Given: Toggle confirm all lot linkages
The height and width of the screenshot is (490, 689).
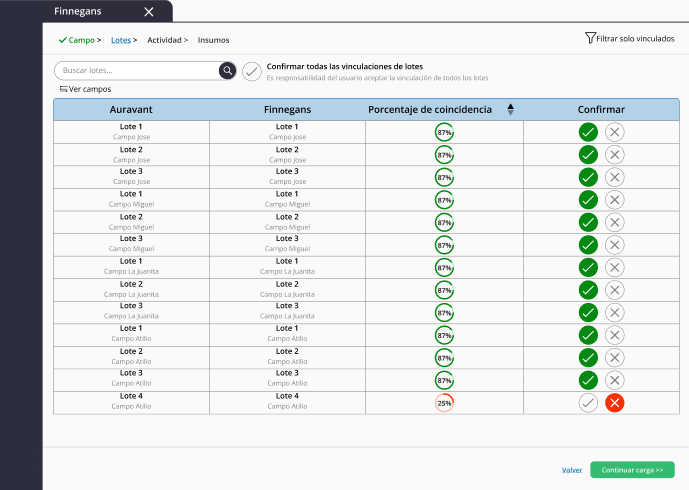Looking at the screenshot, I should pos(252,72).
